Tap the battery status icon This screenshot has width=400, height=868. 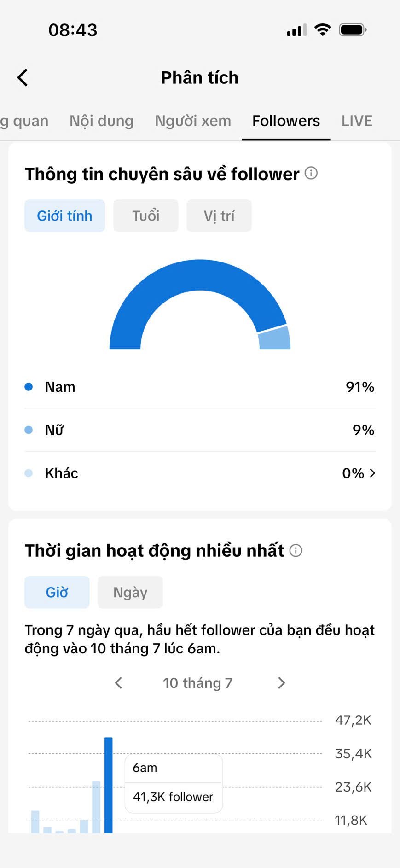pos(353,30)
